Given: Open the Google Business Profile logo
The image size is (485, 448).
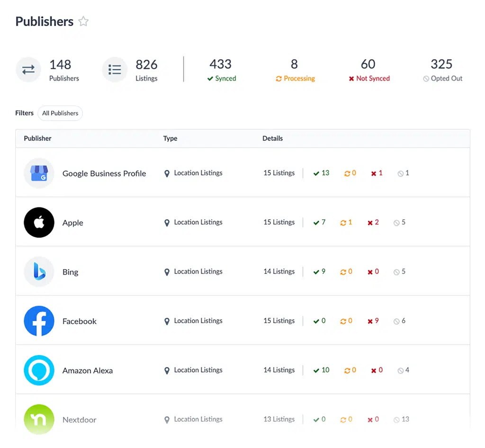Looking at the screenshot, I should click(39, 173).
